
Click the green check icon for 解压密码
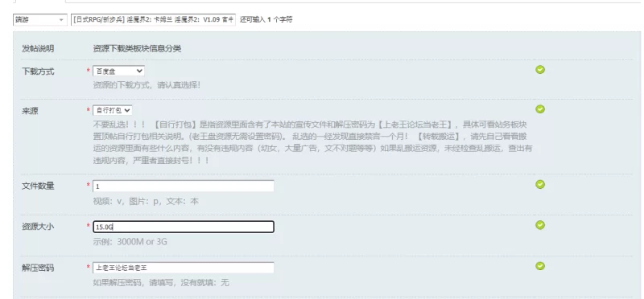[540, 266]
